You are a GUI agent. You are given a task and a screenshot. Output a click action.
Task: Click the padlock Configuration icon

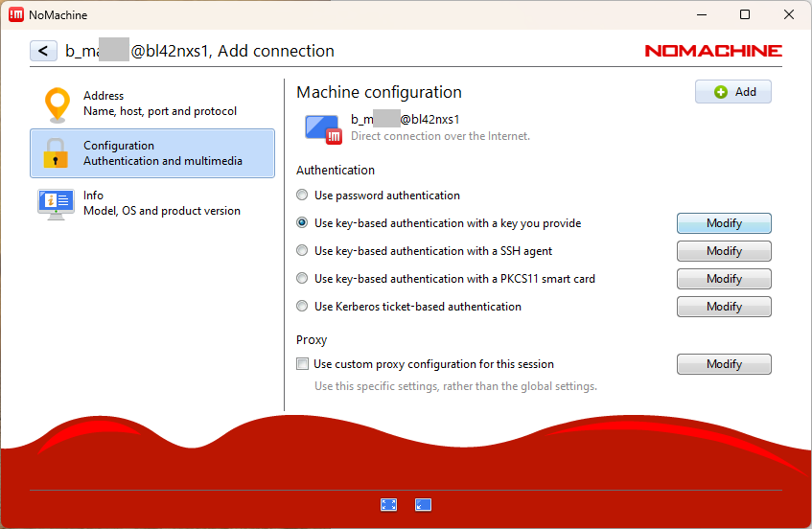[57, 153]
